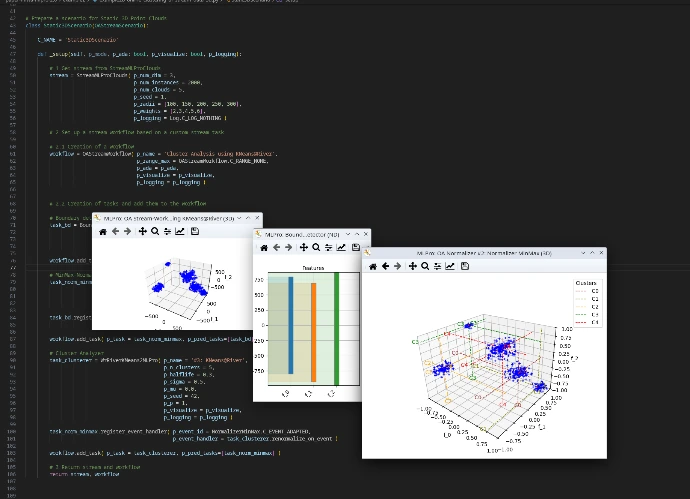690x499 pixels.
Task: Select Pan tool in Boundary Detector window
Action: point(303,247)
